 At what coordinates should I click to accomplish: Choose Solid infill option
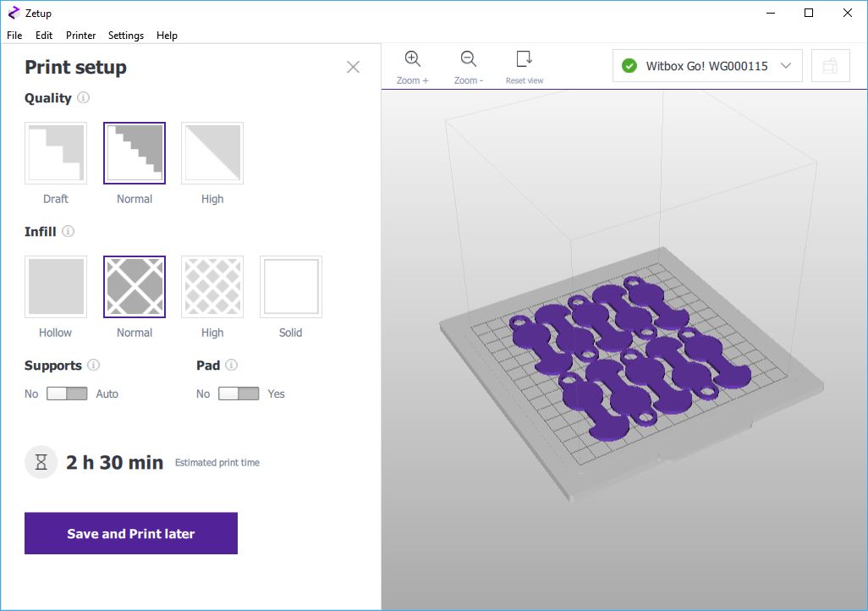290,287
